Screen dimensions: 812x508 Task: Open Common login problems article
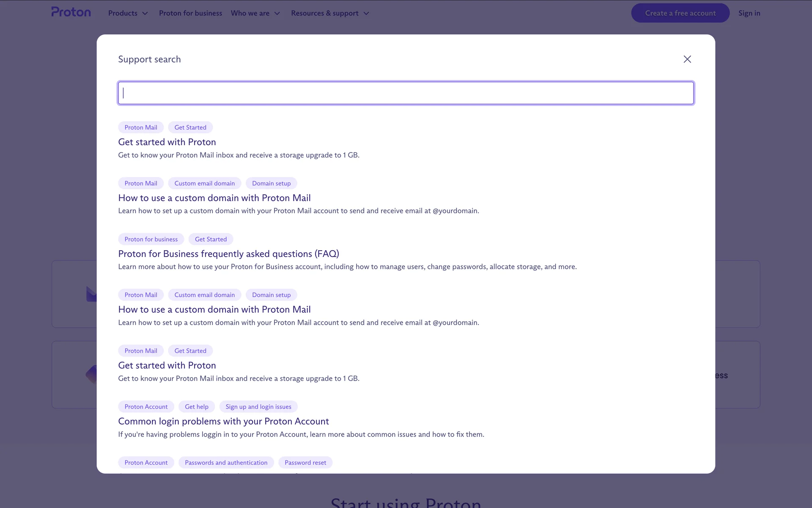[x=223, y=422]
